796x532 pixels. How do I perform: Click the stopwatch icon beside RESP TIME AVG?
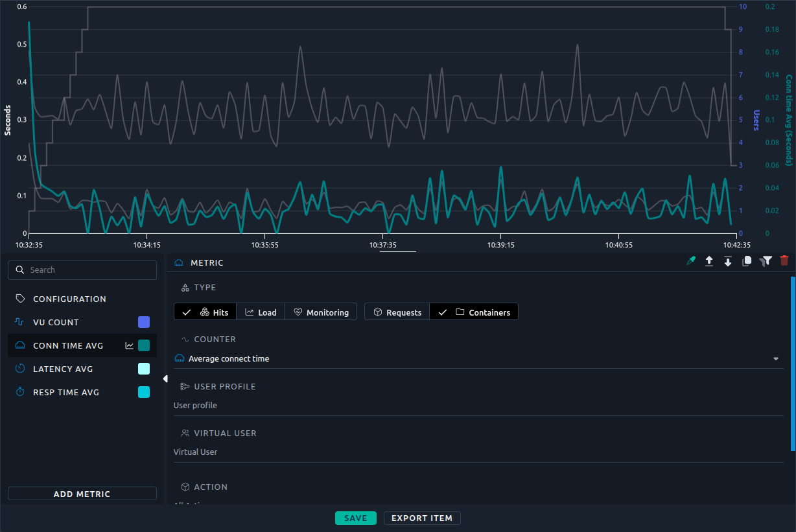20,392
